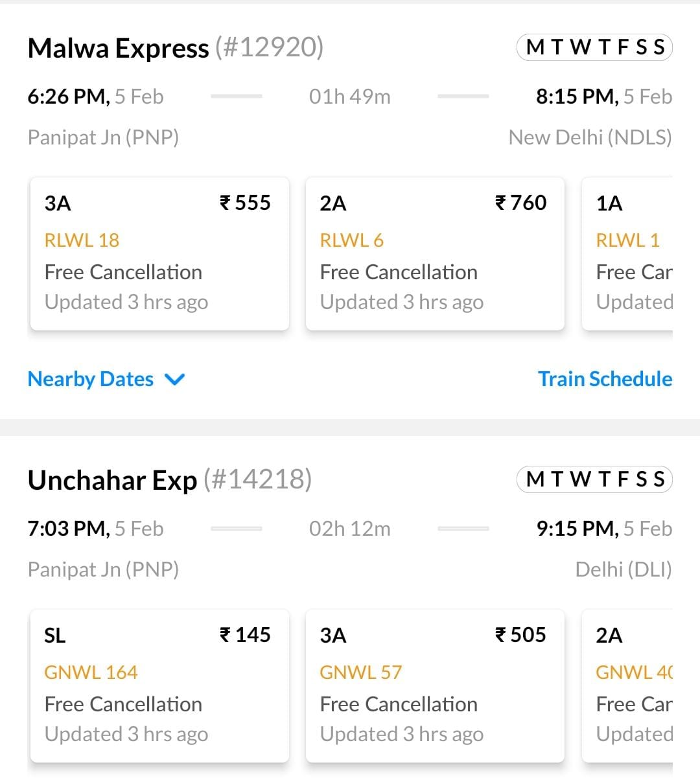This screenshot has width=700, height=780.
Task: Click GNWL 57 waitlist status
Action: click(x=360, y=672)
